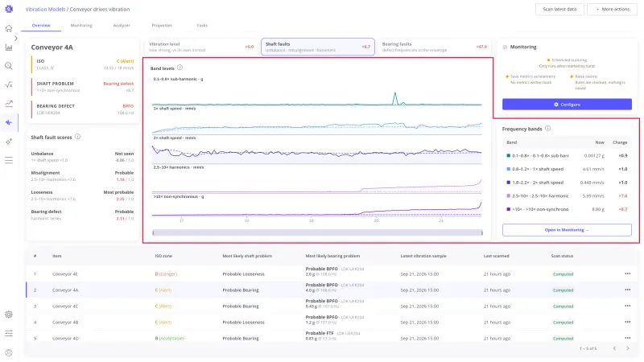This screenshot has height=362, width=644.
Task: Go to the next table page
Action: pyautogui.click(x=628, y=348)
